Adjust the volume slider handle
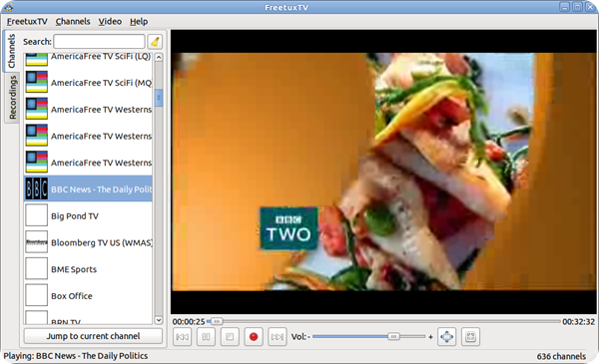 click(x=393, y=336)
